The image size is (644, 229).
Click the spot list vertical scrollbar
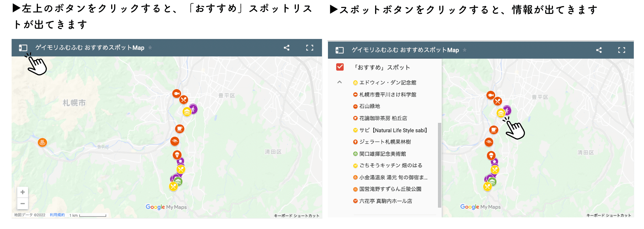point(439,165)
